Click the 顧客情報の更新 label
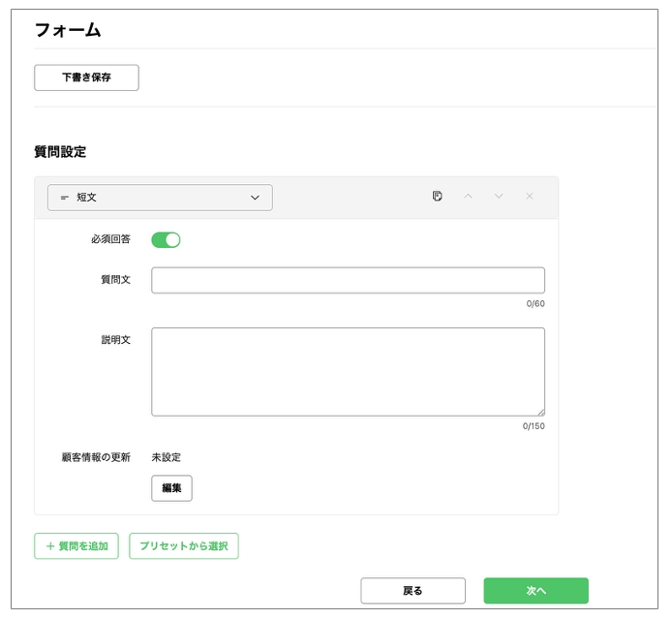 coord(96,457)
